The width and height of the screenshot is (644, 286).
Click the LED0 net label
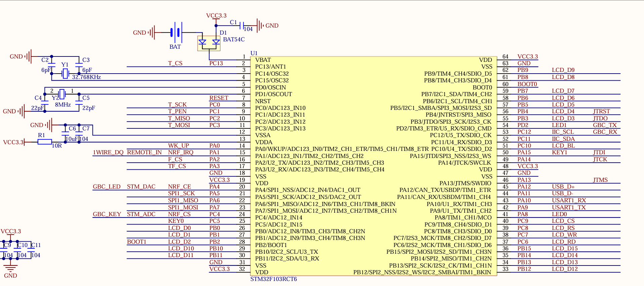[x=559, y=214]
